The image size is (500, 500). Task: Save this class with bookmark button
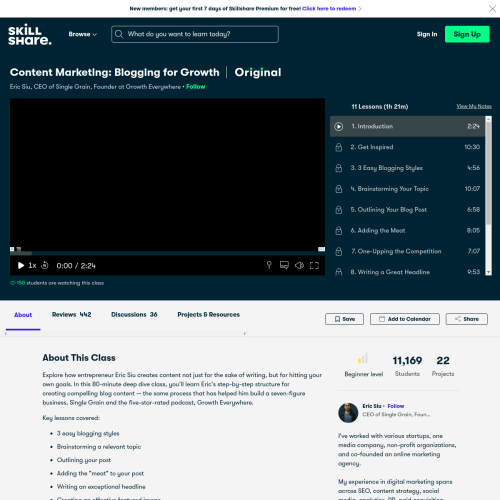344,319
